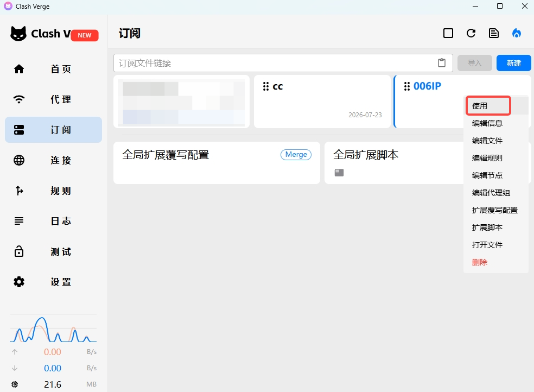Choose 删除 from the context menu
The width and height of the screenshot is (534, 392).
pos(496,262)
